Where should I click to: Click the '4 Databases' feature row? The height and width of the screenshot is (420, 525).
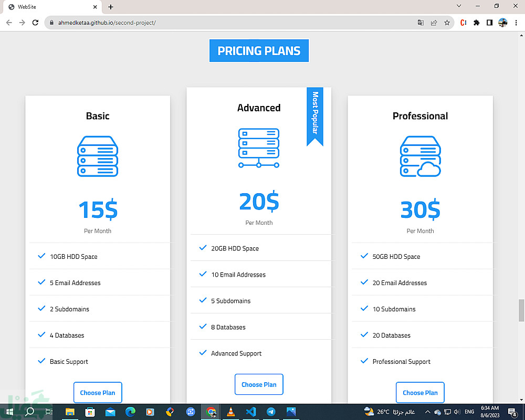pos(99,335)
